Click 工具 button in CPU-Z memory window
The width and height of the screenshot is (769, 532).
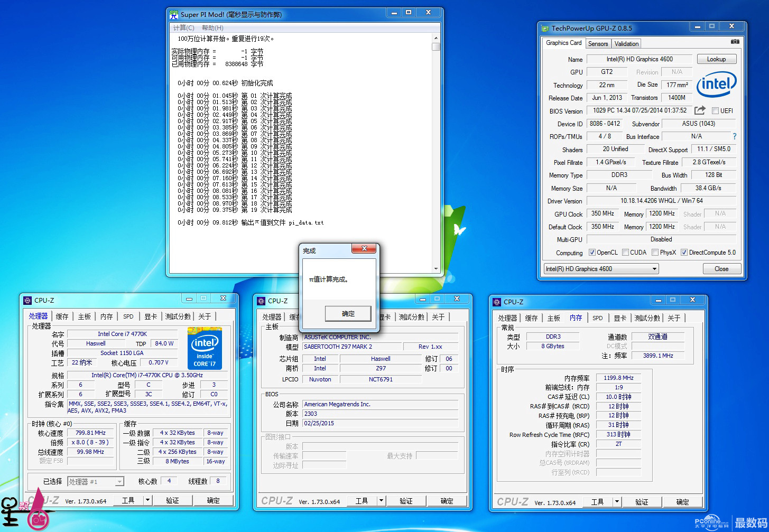597,502
